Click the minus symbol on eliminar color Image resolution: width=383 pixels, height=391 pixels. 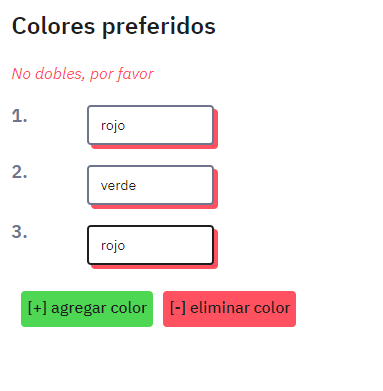point(178,309)
